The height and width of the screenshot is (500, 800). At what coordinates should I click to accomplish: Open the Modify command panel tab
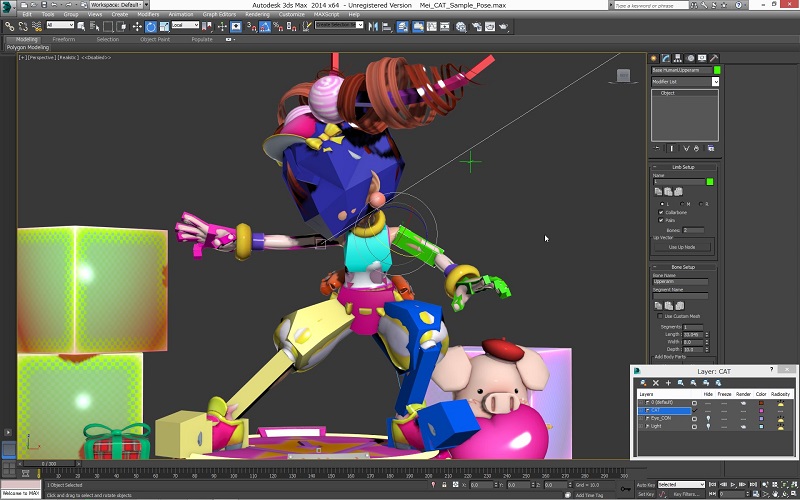click(666, 58)
